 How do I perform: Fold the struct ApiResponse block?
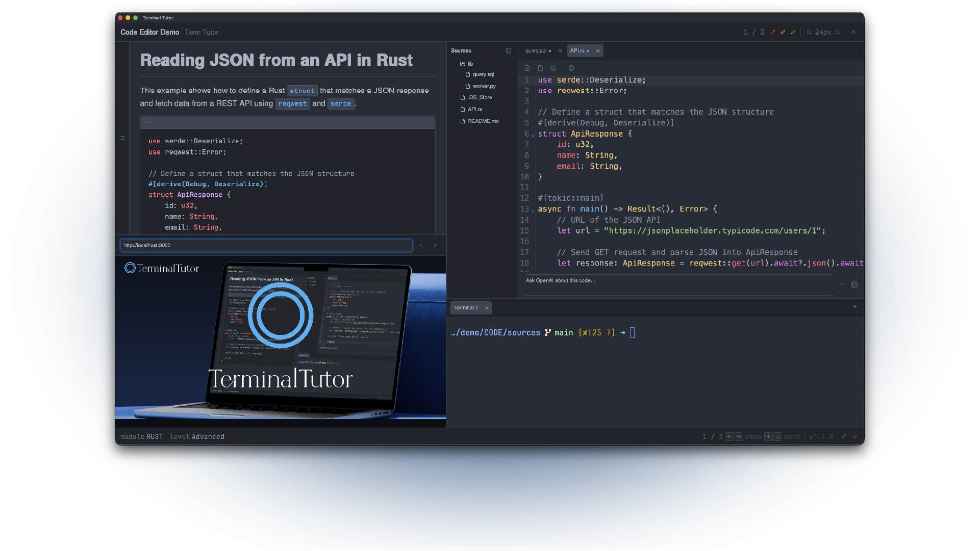click(533, 135)
